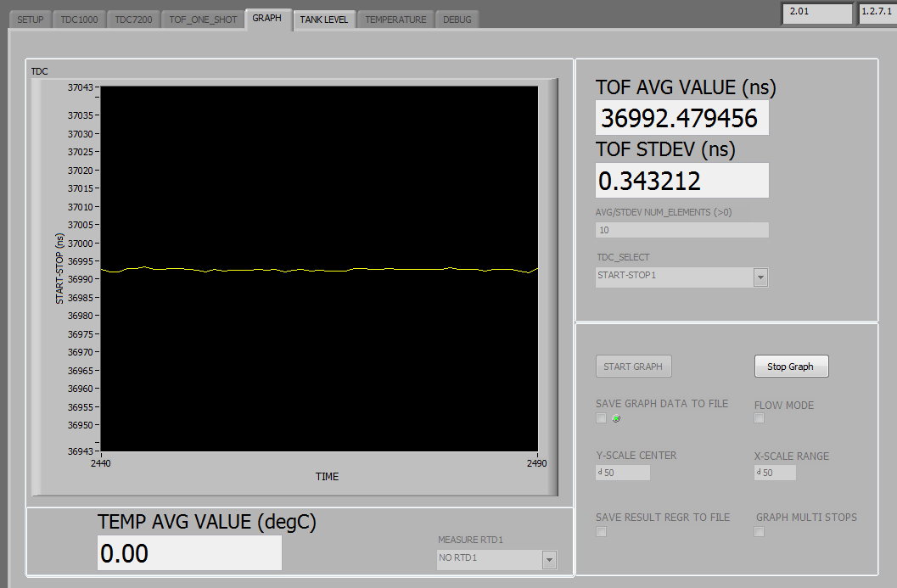The width and height of the screenshot is (897, 588).
Task: Click the TOF AVG VALUE readout 36992.479456
Action: 682,118
